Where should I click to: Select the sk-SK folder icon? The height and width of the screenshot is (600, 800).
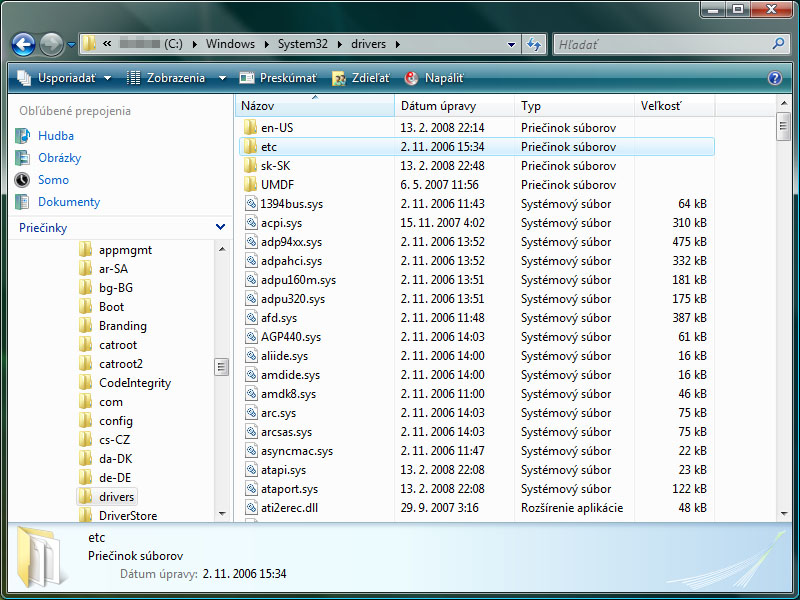(250, 165)
